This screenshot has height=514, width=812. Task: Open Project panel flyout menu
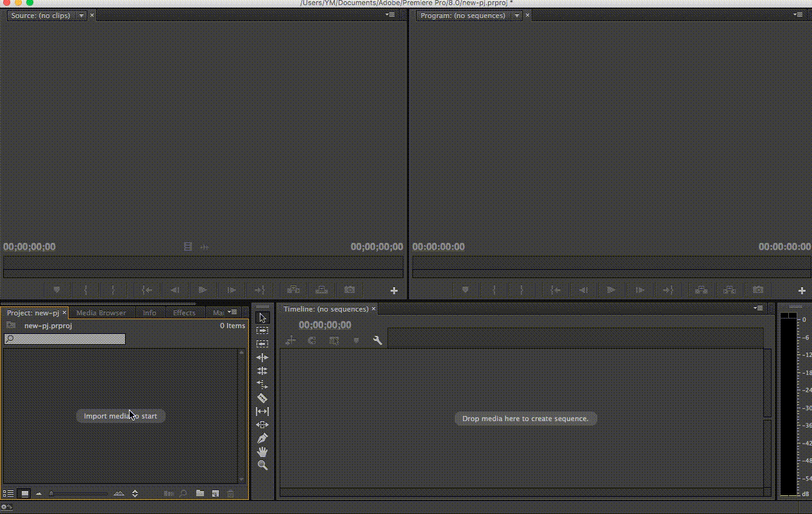[x=232, y=312]
